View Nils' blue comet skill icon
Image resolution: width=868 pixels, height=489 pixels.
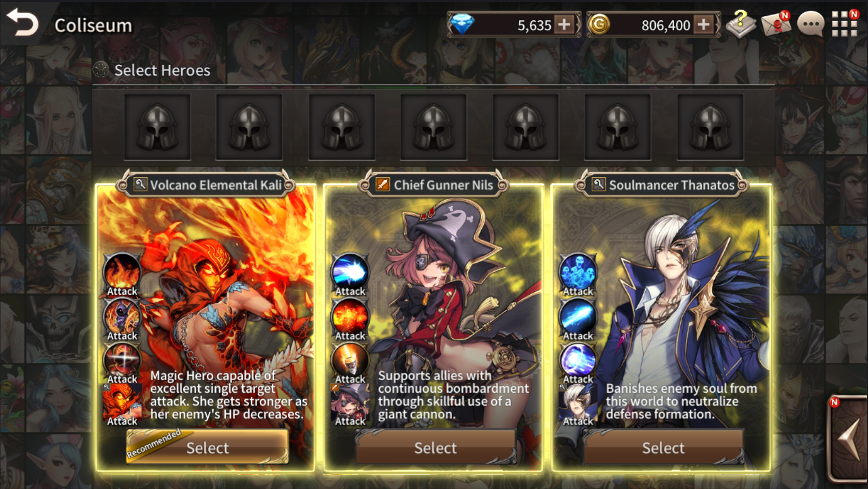tap(350, 272)
